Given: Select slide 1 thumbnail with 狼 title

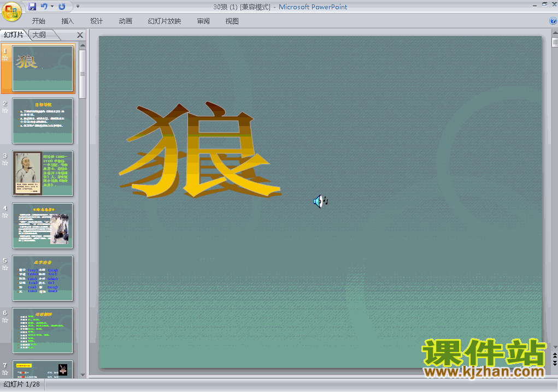Looking at the screenshot, I should [x=43, y=68].
